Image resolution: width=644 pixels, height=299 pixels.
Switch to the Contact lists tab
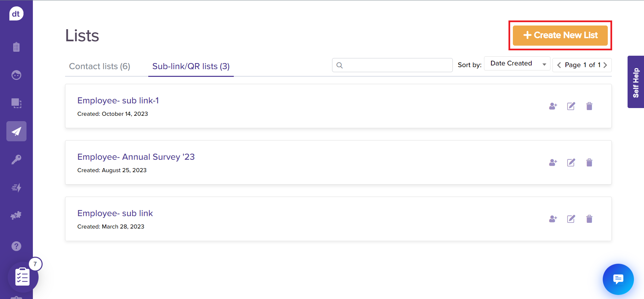[x=100, y=66]
